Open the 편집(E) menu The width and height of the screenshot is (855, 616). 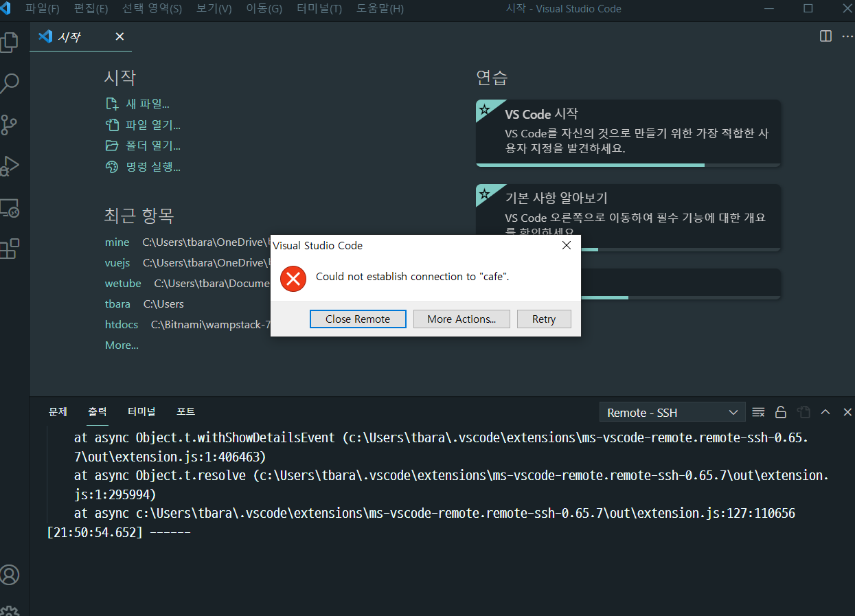[91, 9]
